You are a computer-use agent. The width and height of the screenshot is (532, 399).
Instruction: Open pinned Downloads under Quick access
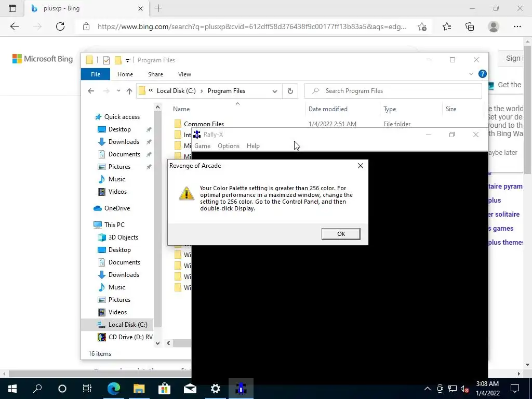tap(124, 142)
